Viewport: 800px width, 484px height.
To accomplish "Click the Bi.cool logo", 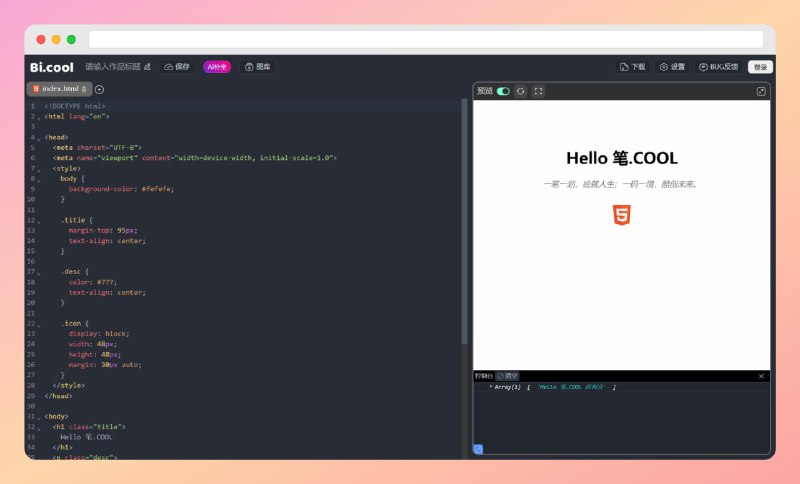I will tap(50, 67).
